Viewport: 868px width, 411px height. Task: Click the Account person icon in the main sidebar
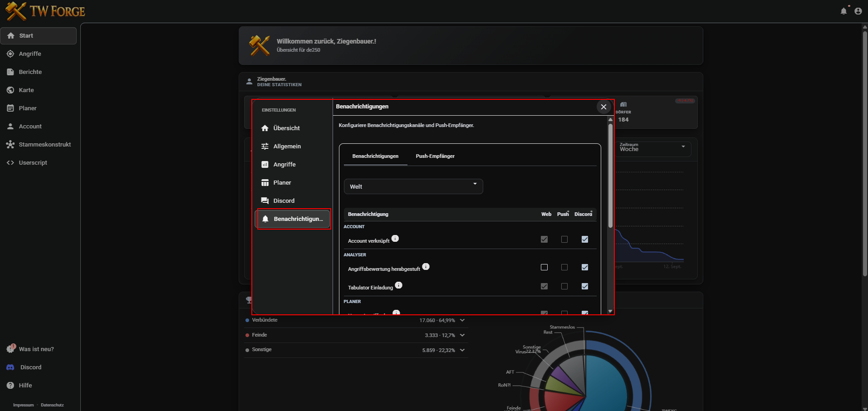pos(10,127)
